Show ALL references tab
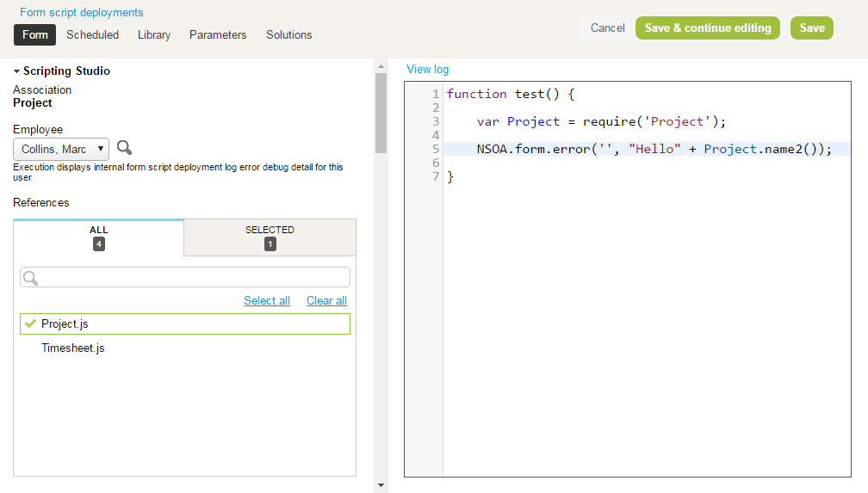 coord(98,238)
